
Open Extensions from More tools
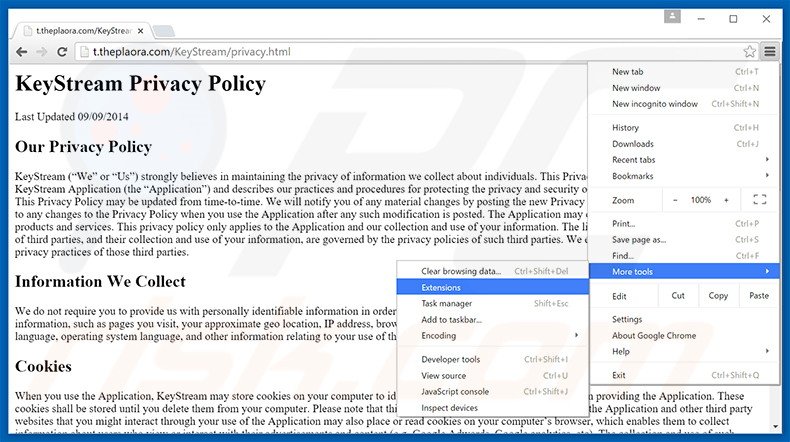493,287
